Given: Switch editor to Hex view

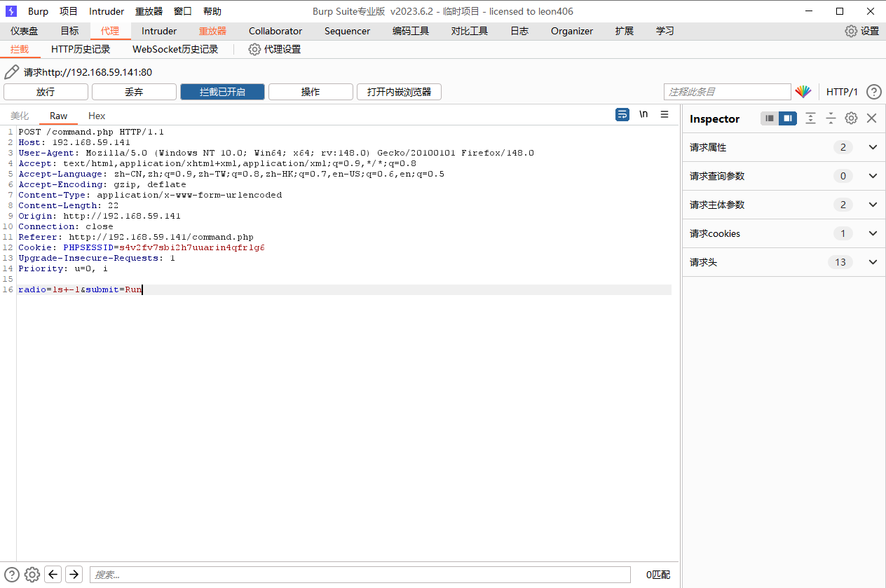Looking at the screenshot, I should 97,116.
